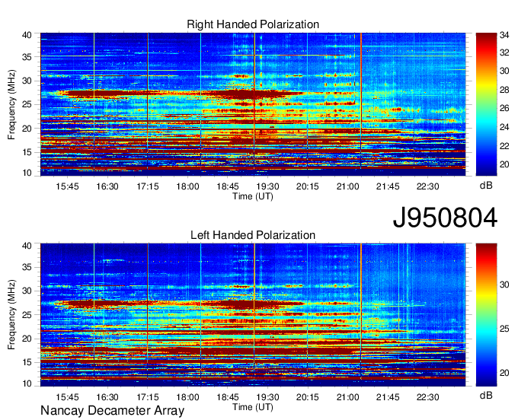Click the 15:45 time tick on the top plot
The height and width of the screenshot is (420, 518).
coord(67,186)
